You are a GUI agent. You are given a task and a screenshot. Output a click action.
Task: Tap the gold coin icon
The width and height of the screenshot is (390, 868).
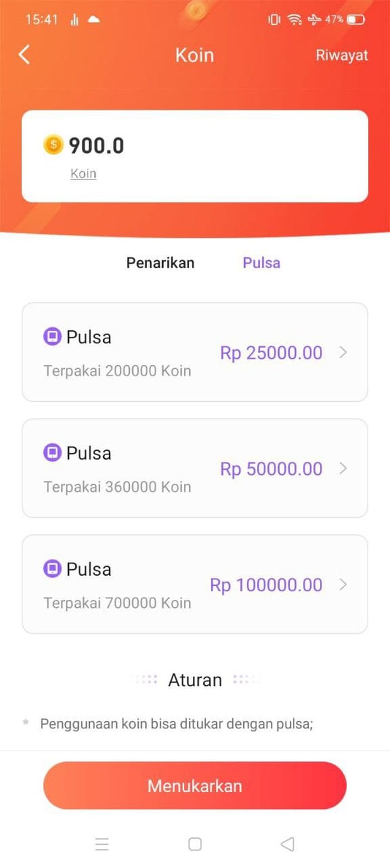pos(53,144)
